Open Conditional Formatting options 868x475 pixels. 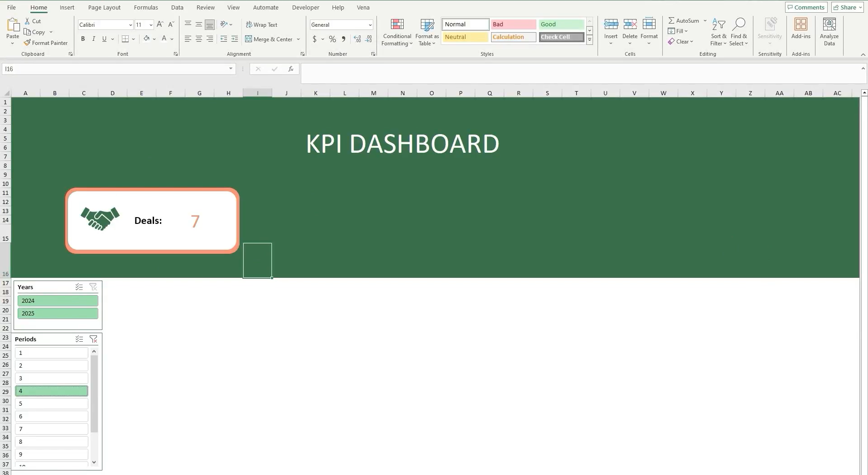(396, 32)
